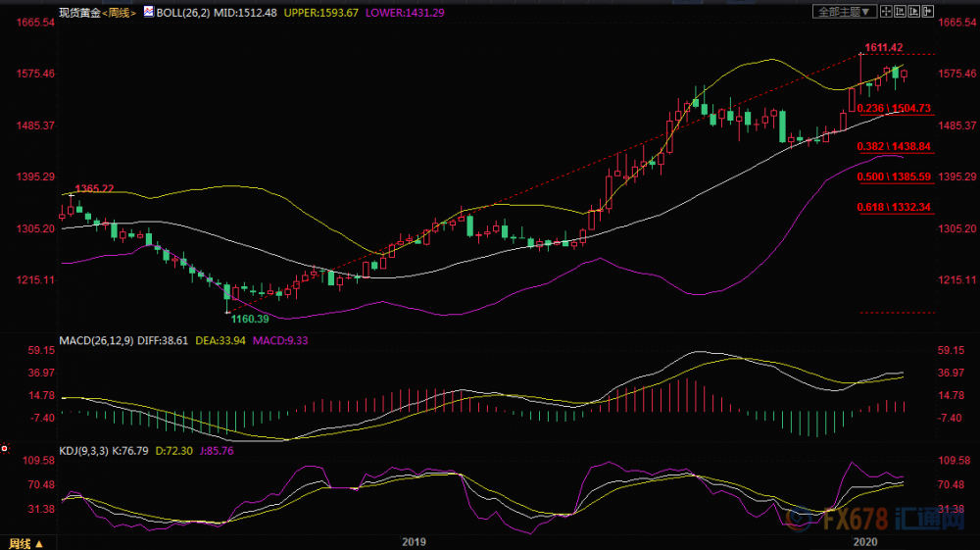980x550 pixels.
Task: Open the 全部主题 dropdown
Action: [845, 12]
